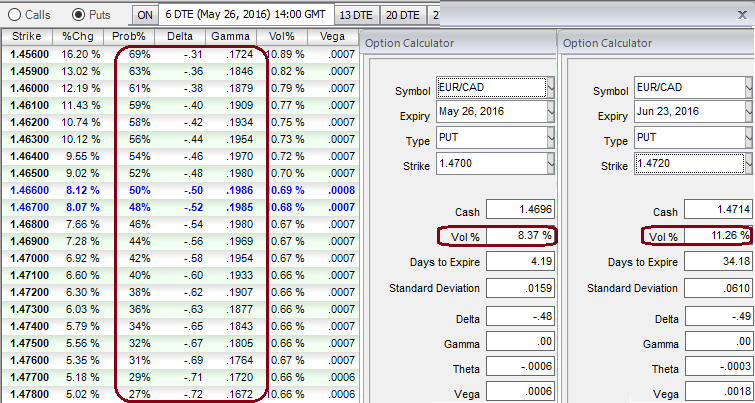The image size is (755, 403).
Task: Select the 1.47200 strike row
Action: coord(180,292)
